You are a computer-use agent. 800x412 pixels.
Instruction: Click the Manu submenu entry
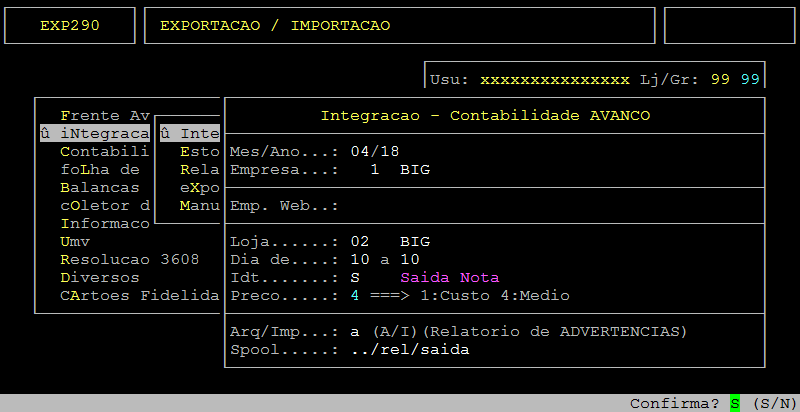199,206
